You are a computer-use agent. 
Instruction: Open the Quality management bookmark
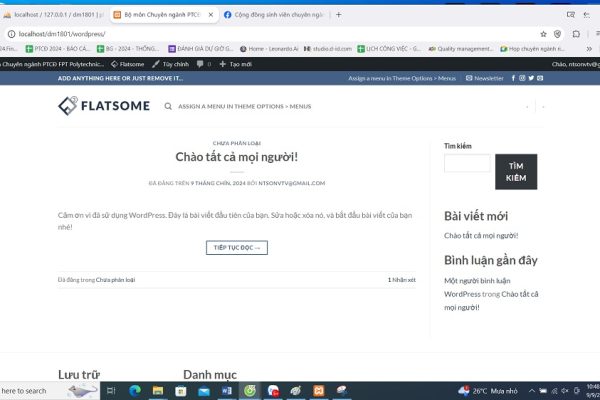point(461,49)
